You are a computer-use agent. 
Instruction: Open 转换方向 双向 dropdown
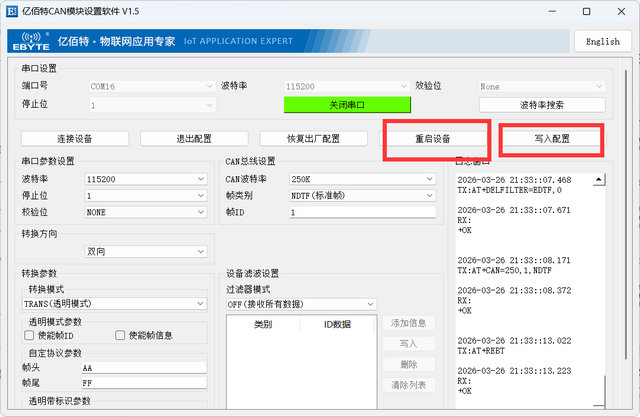[x=146, y=251]
